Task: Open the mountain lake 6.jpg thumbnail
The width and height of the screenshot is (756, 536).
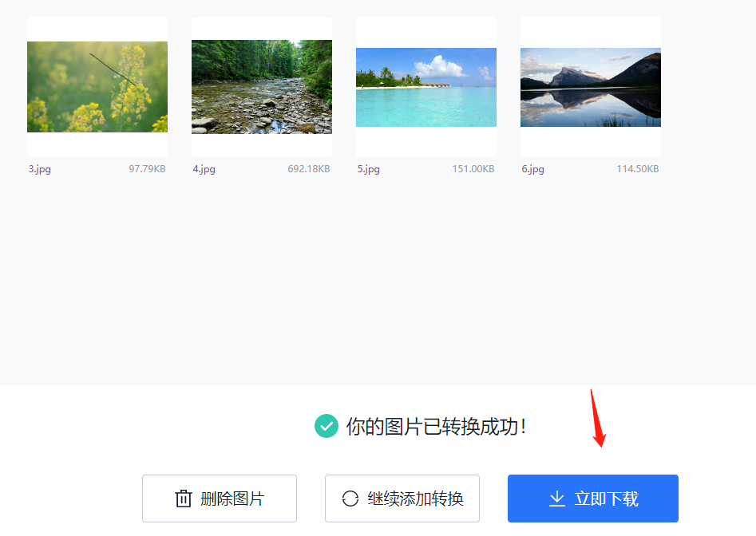Action: (591, 87)
